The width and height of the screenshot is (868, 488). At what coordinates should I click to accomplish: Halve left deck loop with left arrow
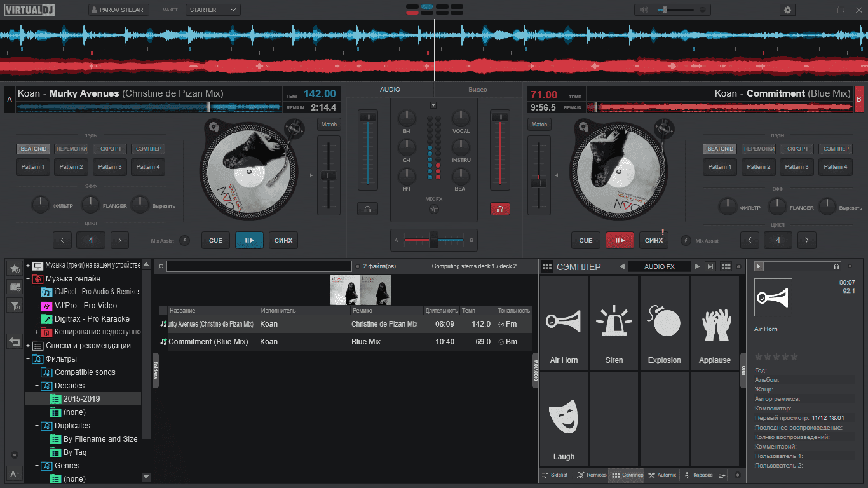point(62,240)
